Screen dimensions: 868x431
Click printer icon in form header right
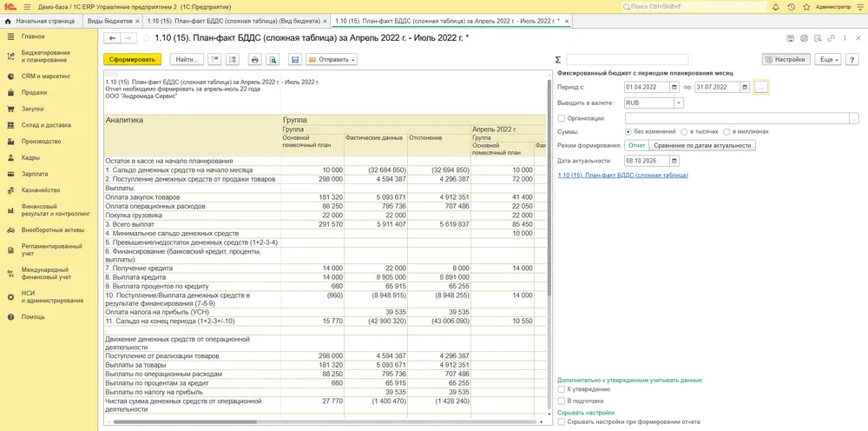tap(804, 38)
